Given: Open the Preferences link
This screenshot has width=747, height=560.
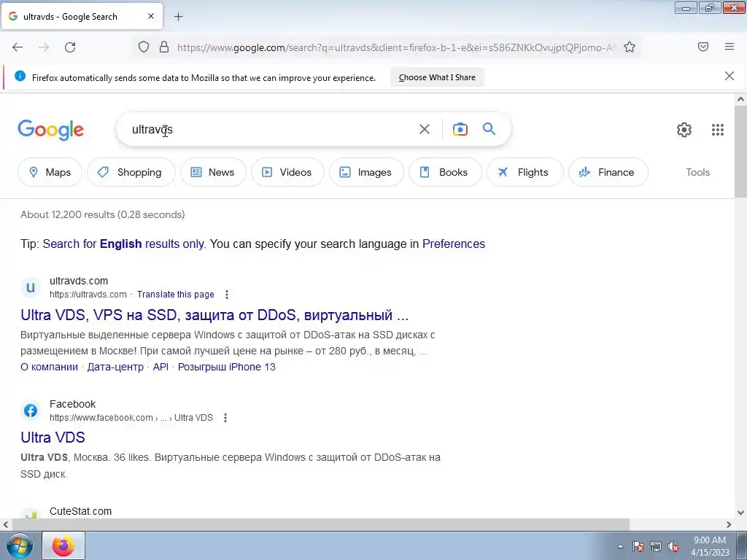Looking at the screenshot, I should coord(454,244).
